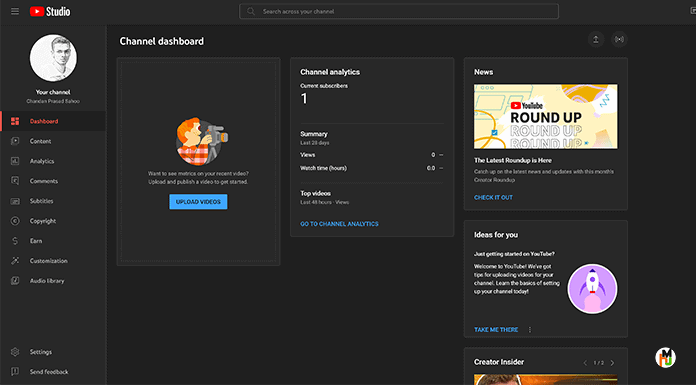
Task: Click the Watch time (hours) row
Action: coord(372,168)
